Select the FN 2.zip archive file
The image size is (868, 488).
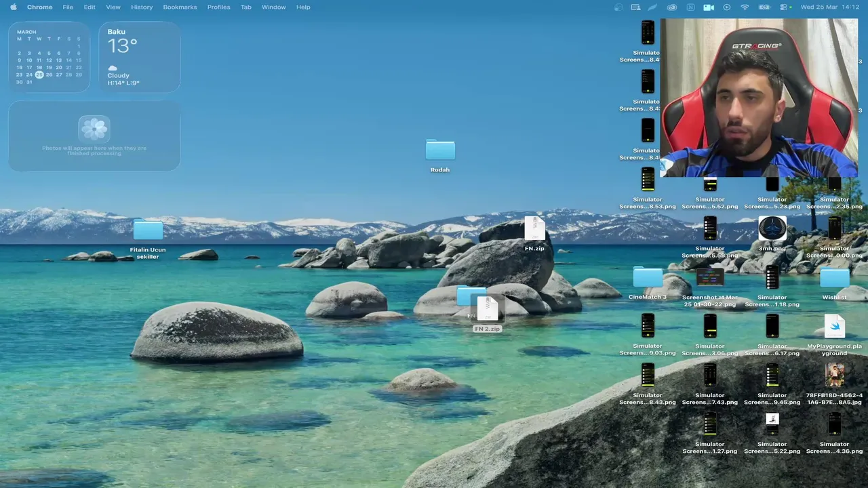[488, 309]
